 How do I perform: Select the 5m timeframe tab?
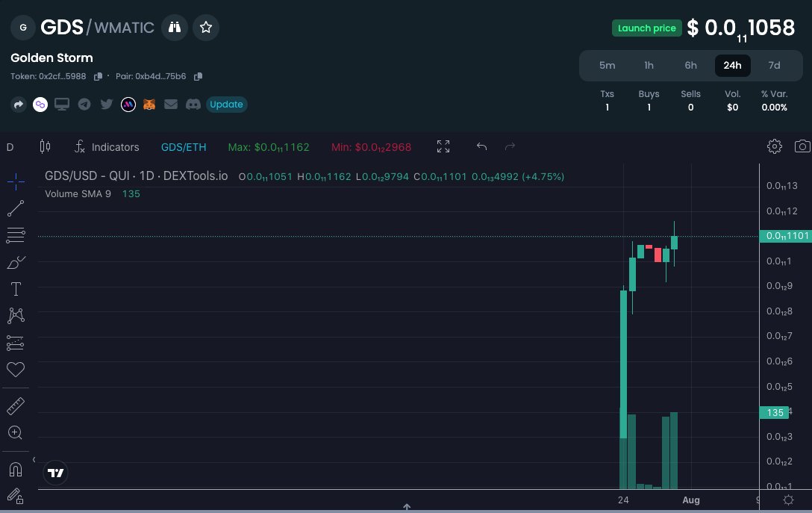(608, 65)
